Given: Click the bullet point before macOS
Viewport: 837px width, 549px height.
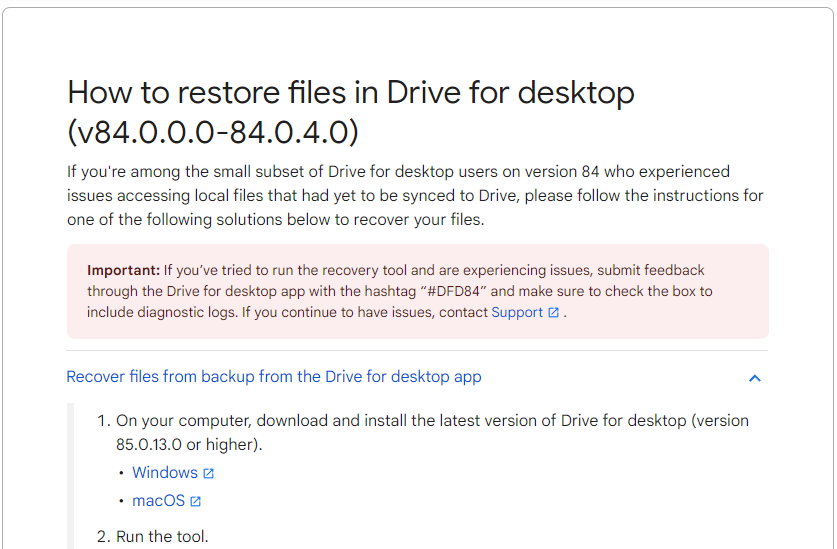Looking at the screenshot, I should coord(121,502).
